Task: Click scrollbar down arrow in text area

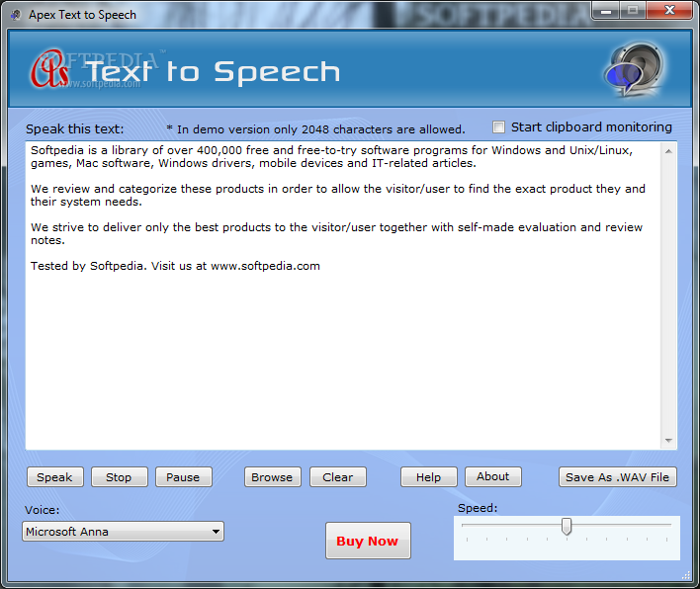Action: click(668, 441)
